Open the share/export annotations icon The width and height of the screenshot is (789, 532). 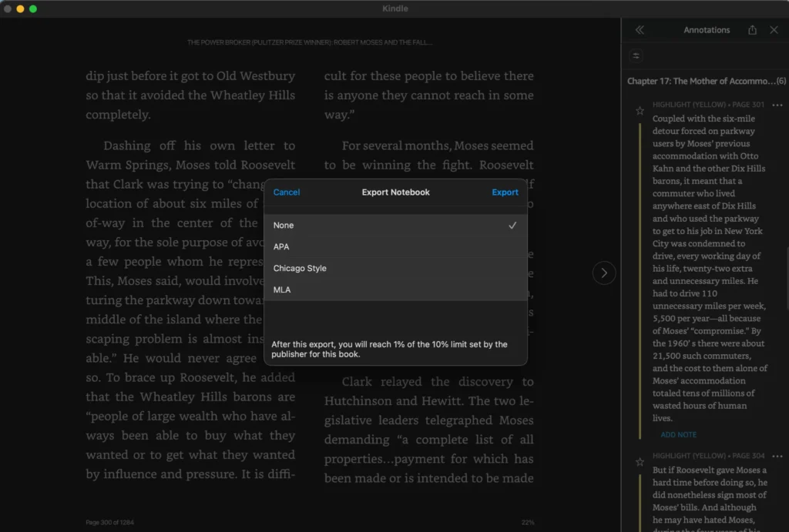pyautogui.click(x=752, y=30)
